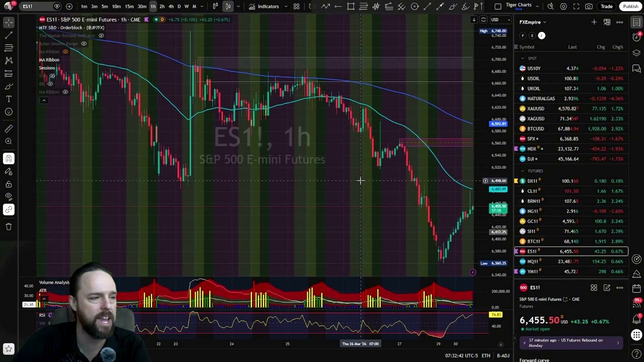Screen dimensions: 644x362
Task: Switch to the 1m timeframe
Action: click(84, 6)
